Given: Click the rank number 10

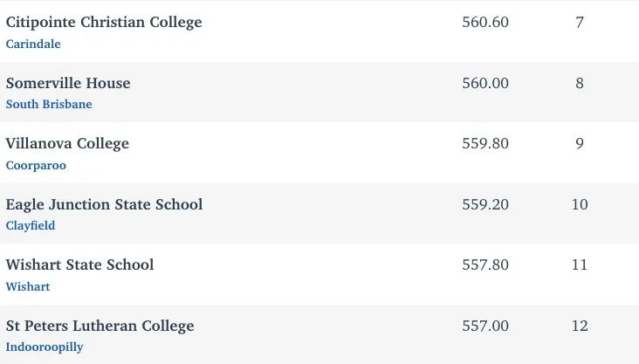Looking at the screenshot, I should pyautogui.click(x=580, y=204).
